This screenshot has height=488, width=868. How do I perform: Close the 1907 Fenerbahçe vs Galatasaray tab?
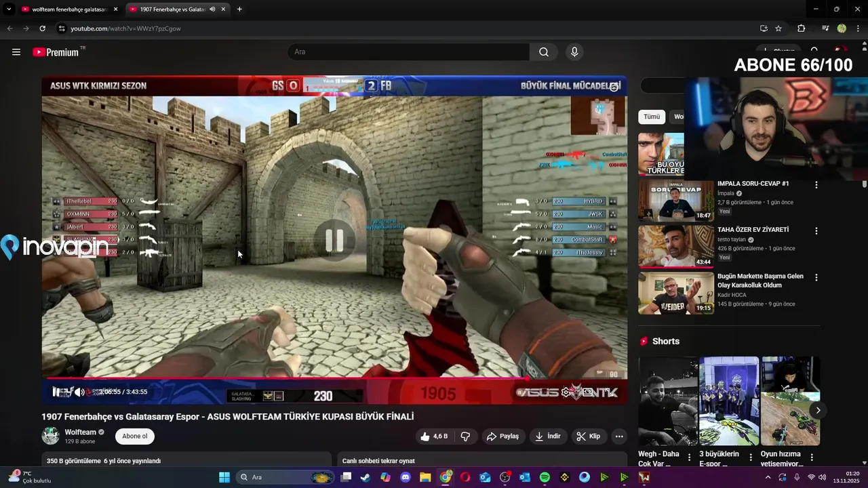223,9
